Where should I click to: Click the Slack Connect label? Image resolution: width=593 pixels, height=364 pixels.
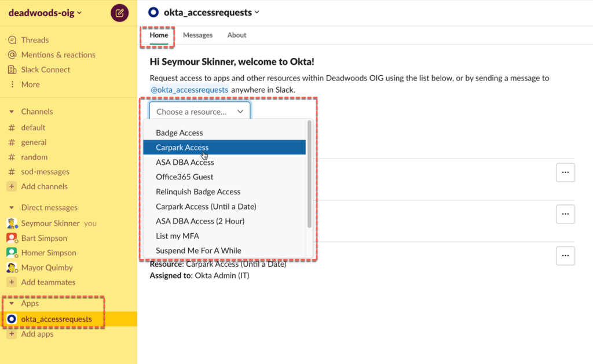coord(45,70)
